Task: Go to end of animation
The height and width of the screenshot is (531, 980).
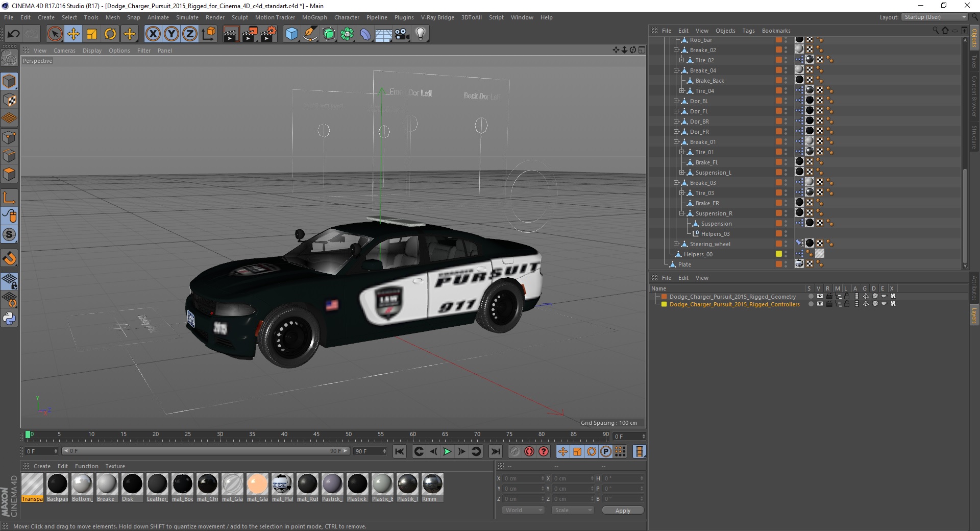Action: (496, 451)
